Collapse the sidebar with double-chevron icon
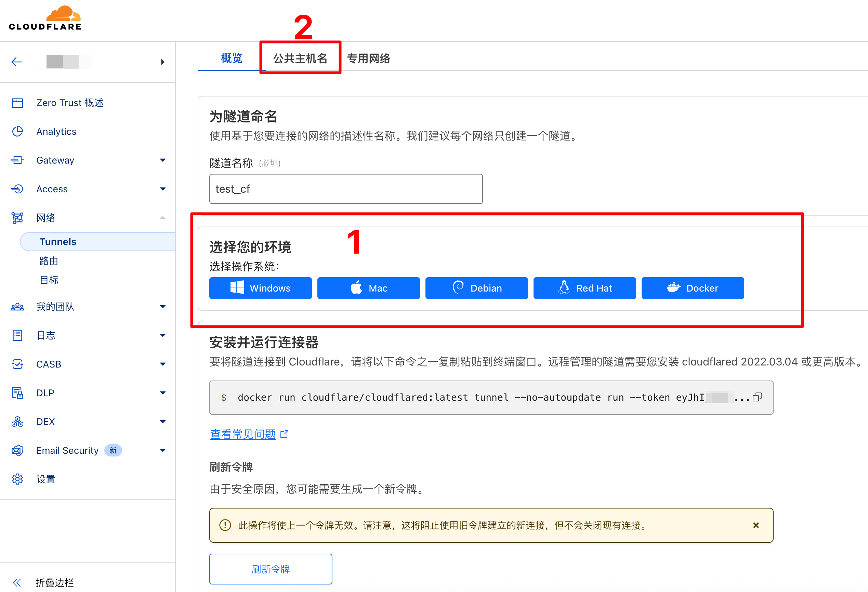The image size is (868, 592). (17, 582)
